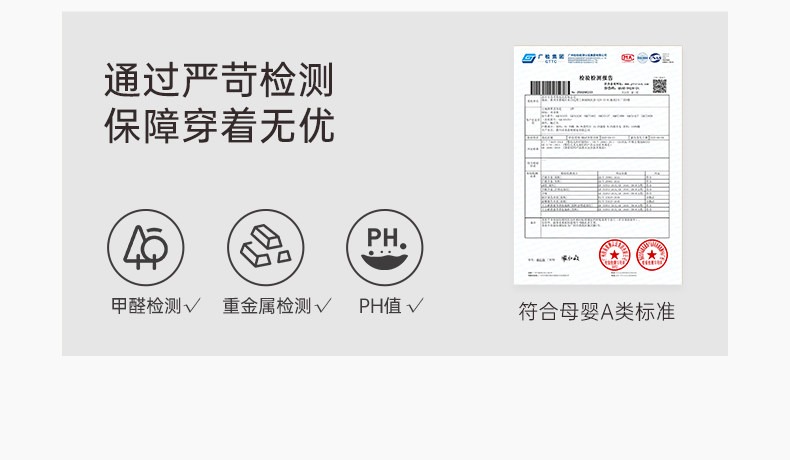This screenshot has width=790, height=460.
Task: Click the 通过严苛检测 headline
Action: pyautogui.click(x=219, y=80)
